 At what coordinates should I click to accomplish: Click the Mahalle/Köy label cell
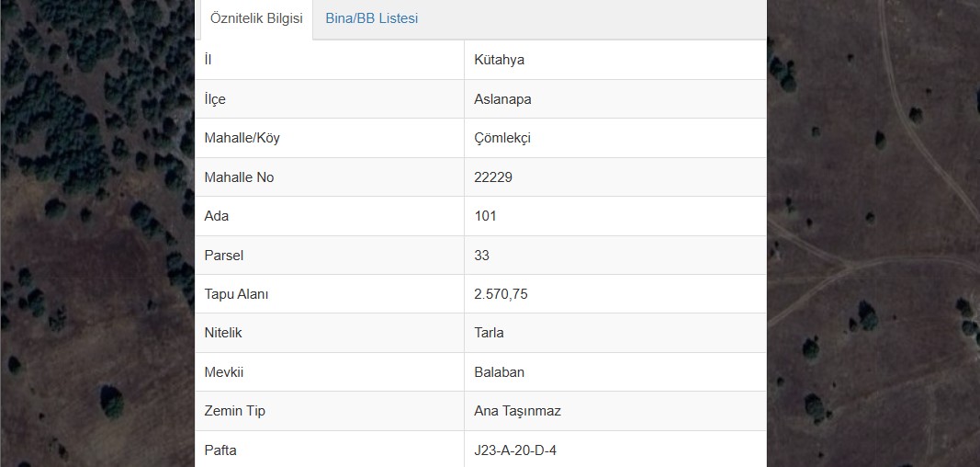[x=330, y=138]
